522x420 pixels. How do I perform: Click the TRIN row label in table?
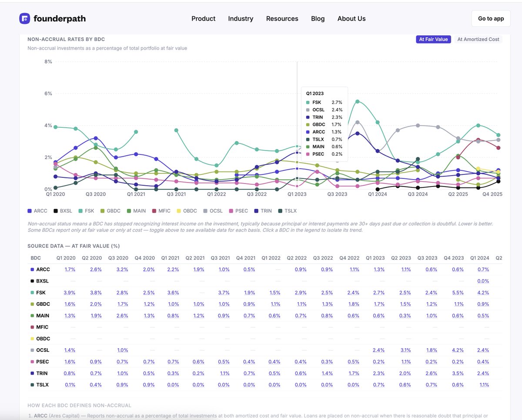coord(39,373)
